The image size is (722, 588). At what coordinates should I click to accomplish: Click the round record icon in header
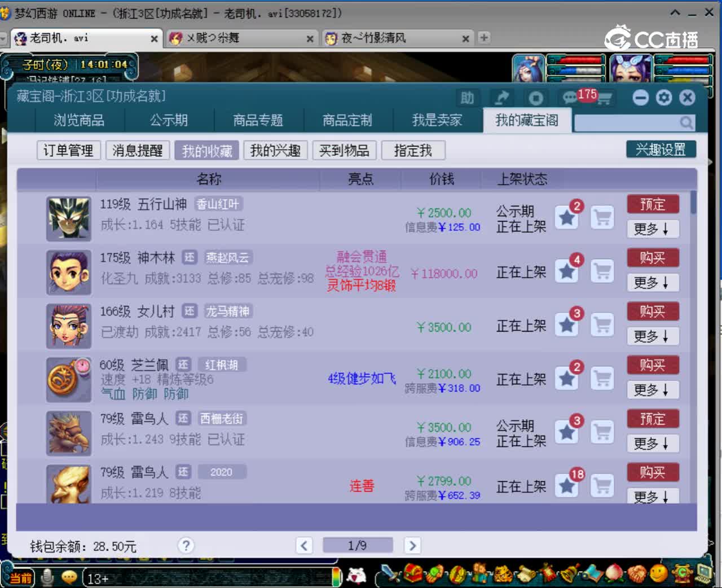535,98
